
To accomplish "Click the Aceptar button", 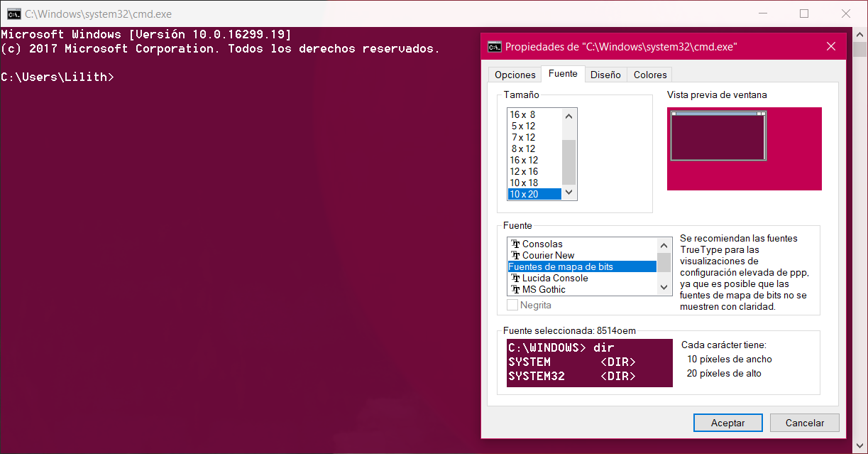I will click(x=727, y=422).
